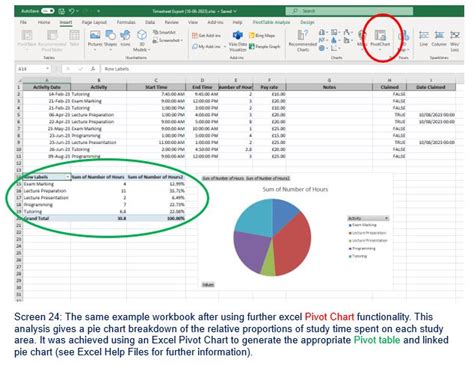Click the Tutoring legend entry
Viewport: 474px width, 365px height.
coord(358,256)
